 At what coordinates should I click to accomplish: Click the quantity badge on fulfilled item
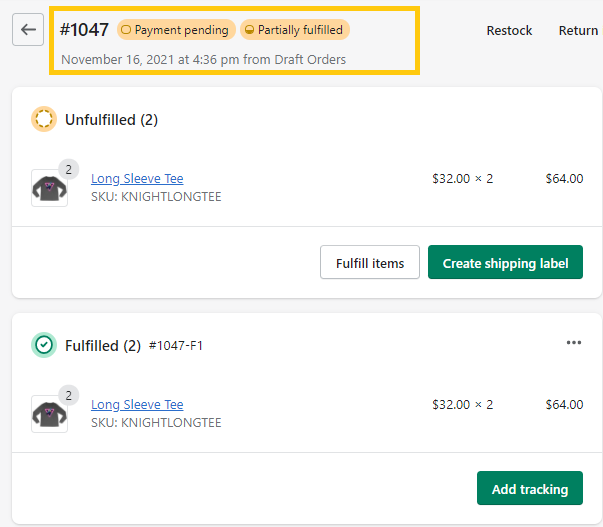[69, 395]
